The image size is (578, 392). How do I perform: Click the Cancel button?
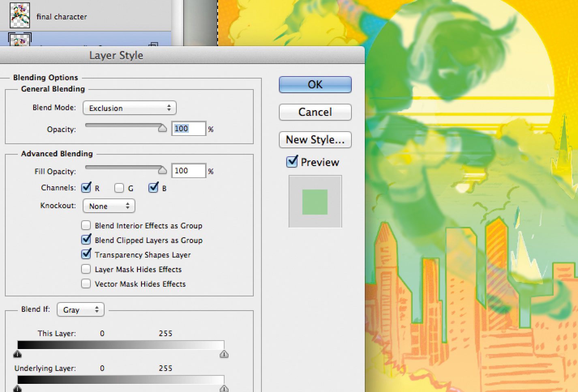(315, 112)
